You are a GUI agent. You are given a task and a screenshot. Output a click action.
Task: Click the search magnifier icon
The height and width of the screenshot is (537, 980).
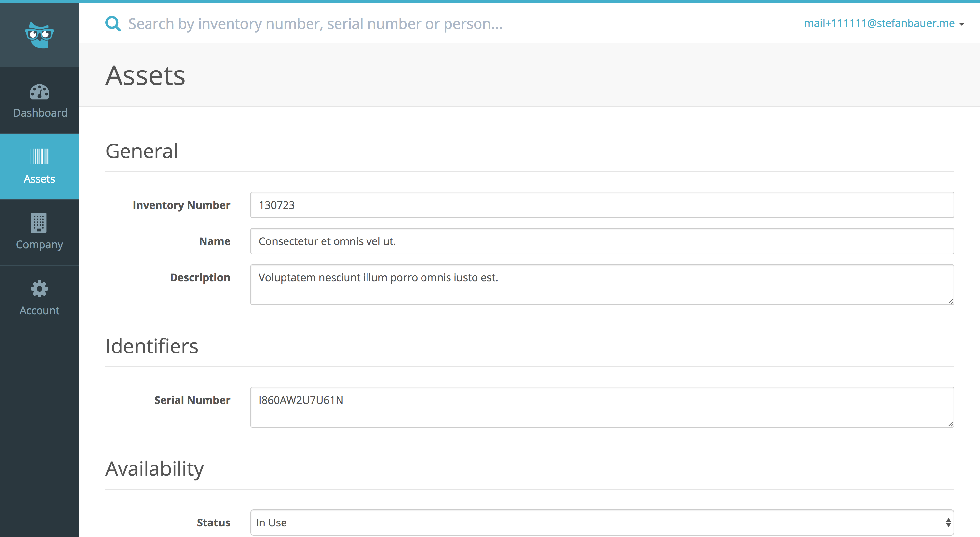[x=113, y=24]
